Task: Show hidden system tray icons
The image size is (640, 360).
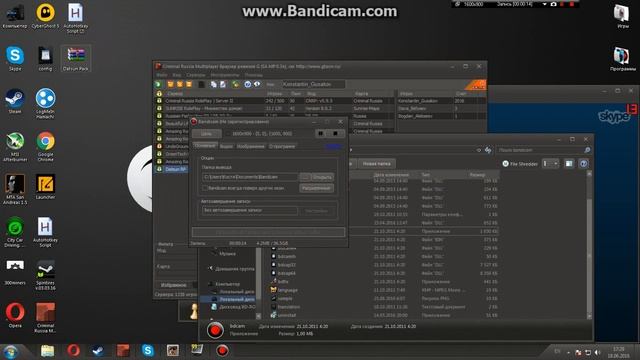Action: pyautogui.click(x=568, y=352)
